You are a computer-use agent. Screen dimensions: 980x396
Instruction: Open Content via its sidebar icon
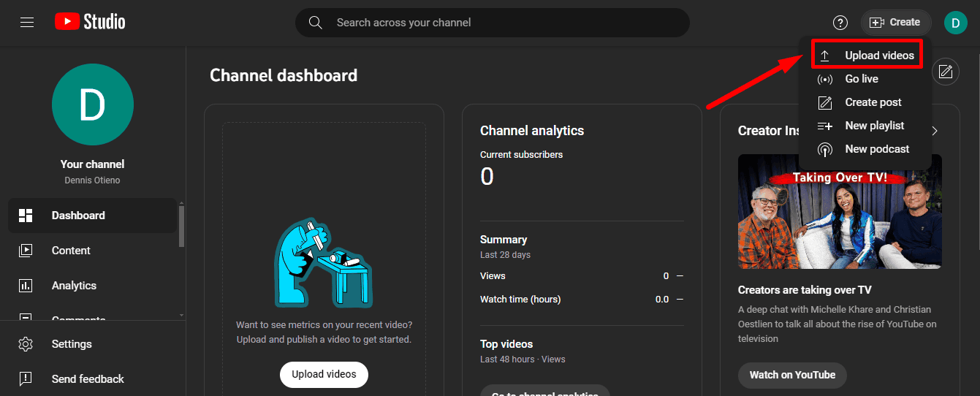coord(26,251)
